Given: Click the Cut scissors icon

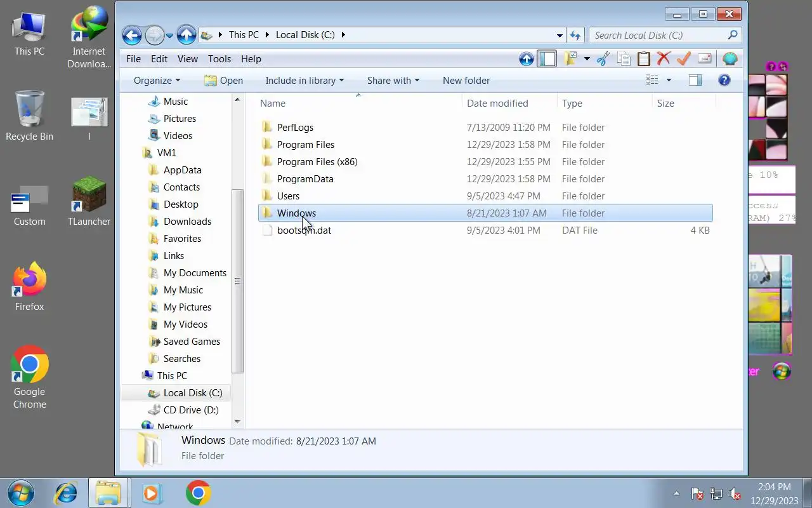Looking at the screenshot, I should point(603,59).
